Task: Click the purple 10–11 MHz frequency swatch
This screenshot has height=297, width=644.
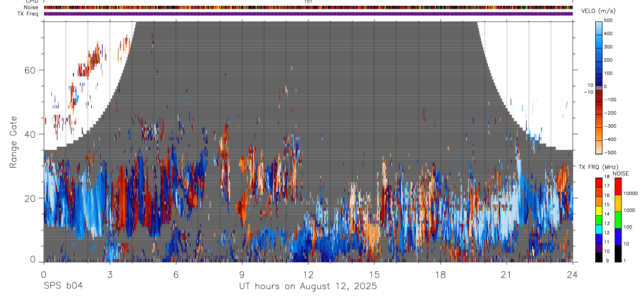Action: (x=598, y=248)
